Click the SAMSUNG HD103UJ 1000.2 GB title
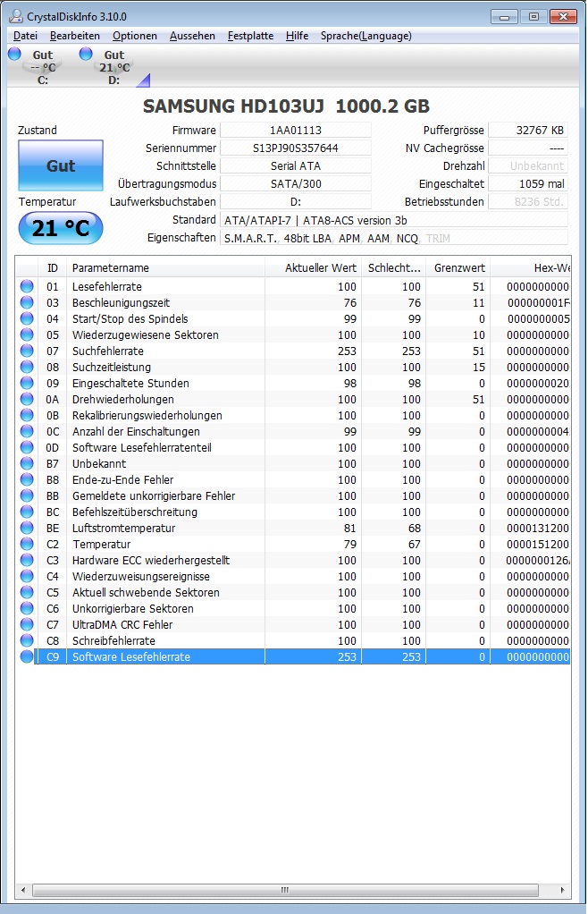The image size is (588, 914). click(287, 106)
